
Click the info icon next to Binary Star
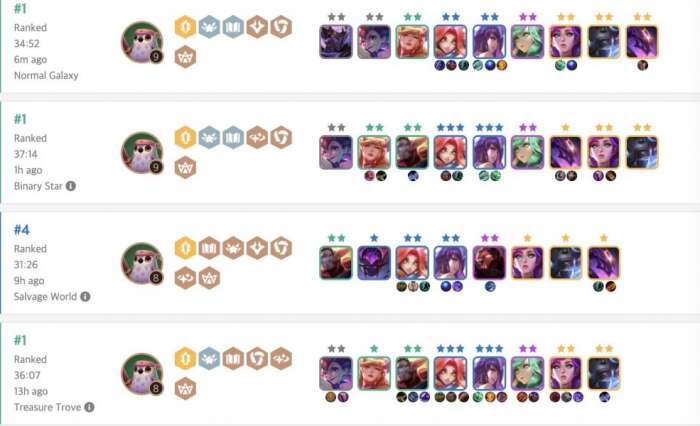(71, 186)
